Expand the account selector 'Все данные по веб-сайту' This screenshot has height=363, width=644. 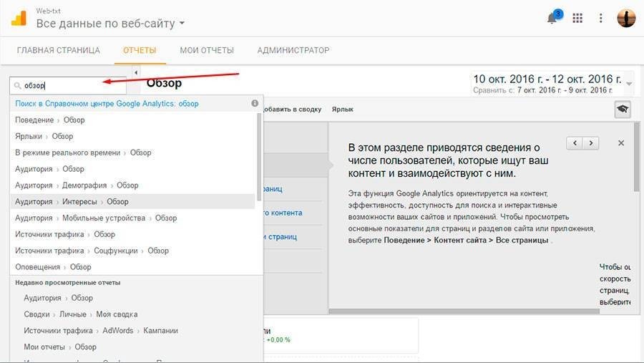click(x=110, y=24)
